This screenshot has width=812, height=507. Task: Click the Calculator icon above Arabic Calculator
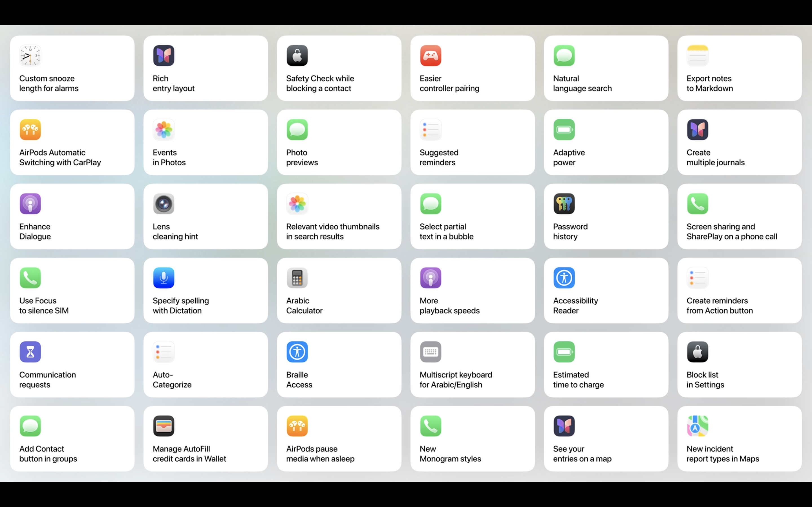[297, 278]
